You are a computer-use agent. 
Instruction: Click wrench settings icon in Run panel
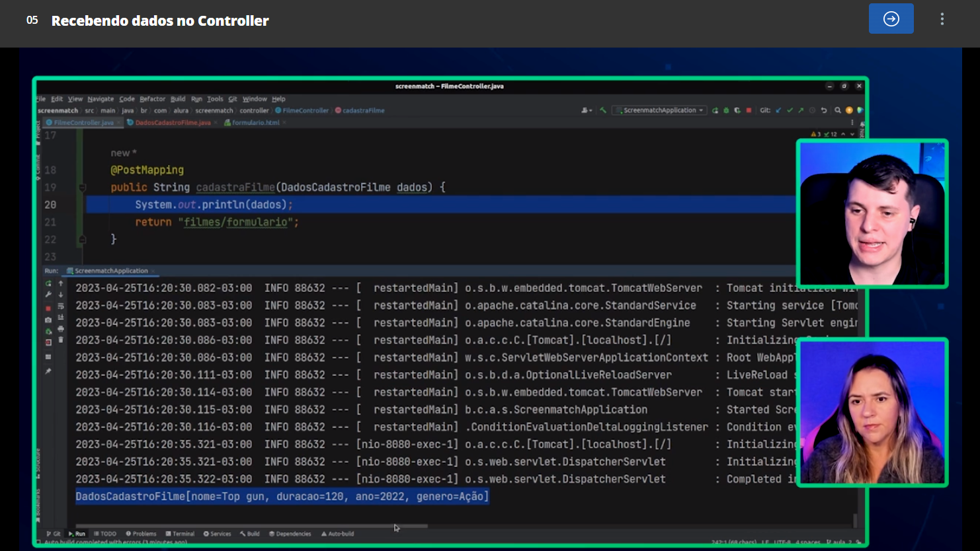[x=48, y=295]
